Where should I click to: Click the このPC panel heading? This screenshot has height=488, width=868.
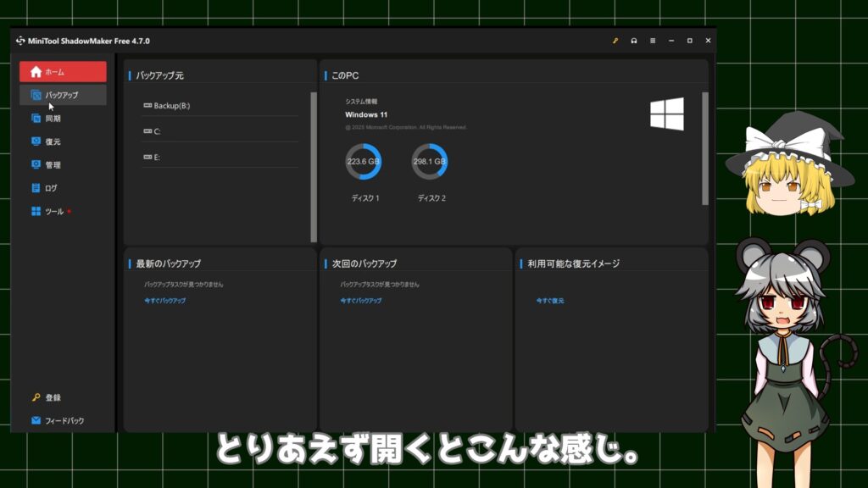[x=345, y=75]
